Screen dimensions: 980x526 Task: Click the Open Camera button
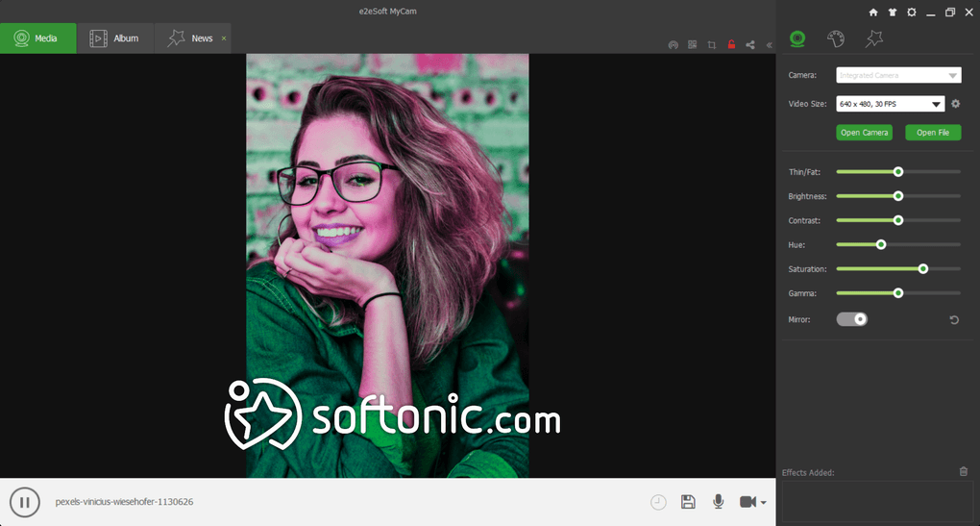865,133
